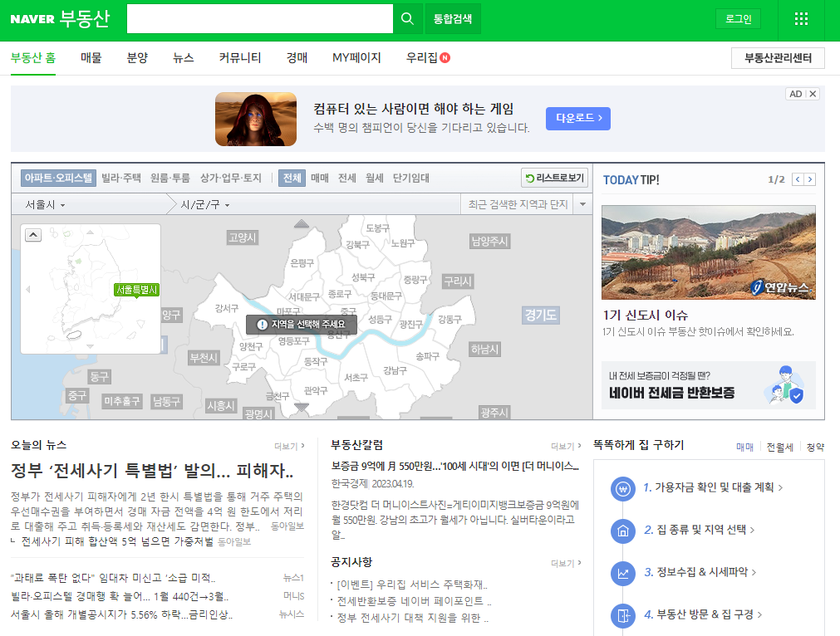
Task: Select 송파구 on the Seoul map
Action: tap(428, 356)
